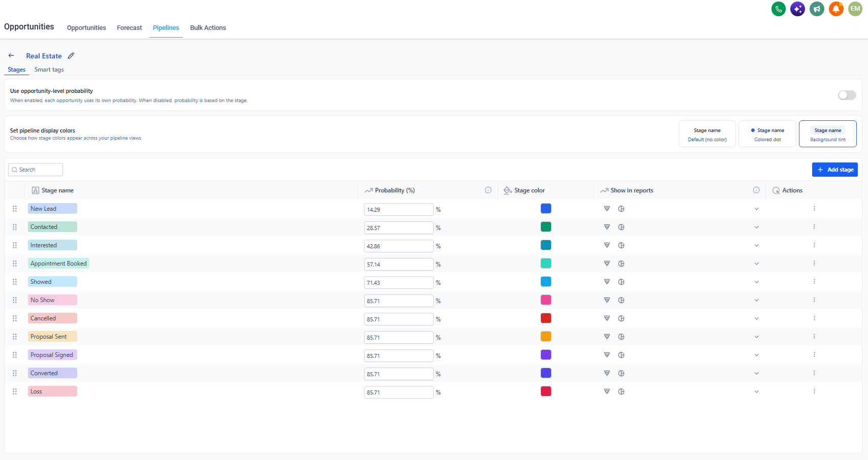The image size is (868, 460).
Task: Click the megaphone announcements icon
Action: coord(817,9)
